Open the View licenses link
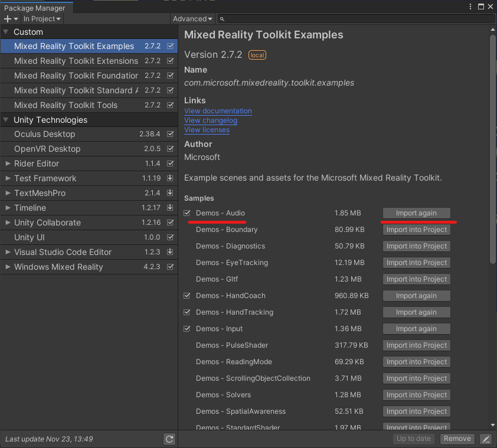This screenshot has height=448, width=497. 207,130
